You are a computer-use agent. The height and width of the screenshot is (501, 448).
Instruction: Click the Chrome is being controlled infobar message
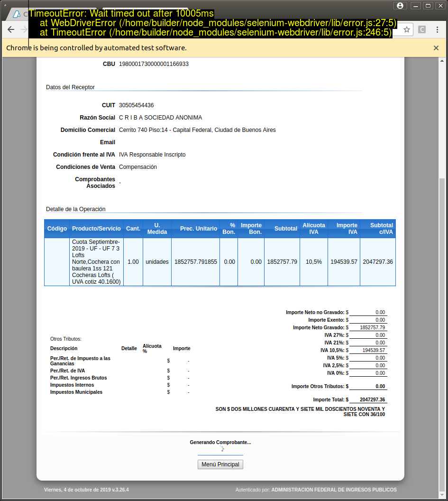click(x=96, y=48)
